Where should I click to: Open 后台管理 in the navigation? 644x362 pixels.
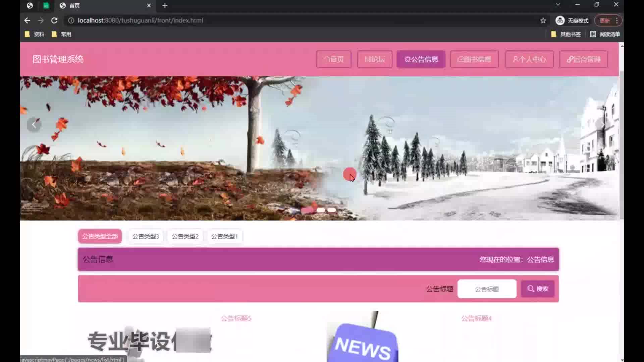tap(584, 59)
